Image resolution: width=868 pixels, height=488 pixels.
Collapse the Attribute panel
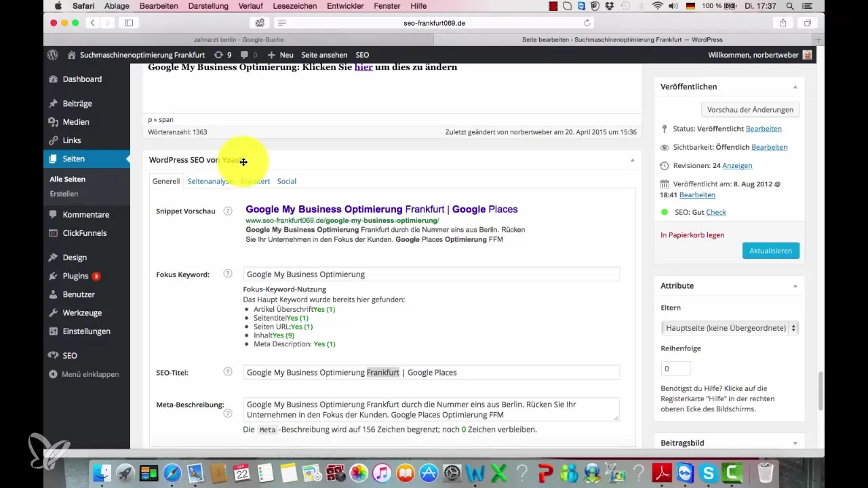pos(795,286)
